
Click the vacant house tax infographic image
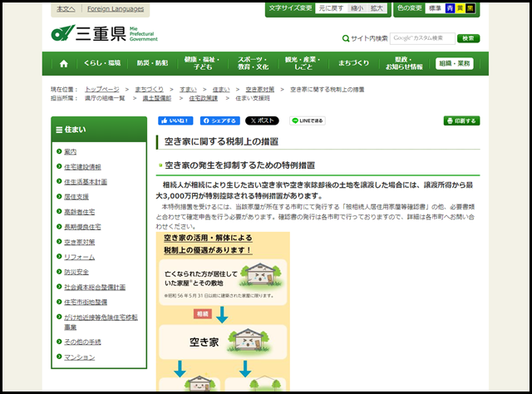point(223,312)
